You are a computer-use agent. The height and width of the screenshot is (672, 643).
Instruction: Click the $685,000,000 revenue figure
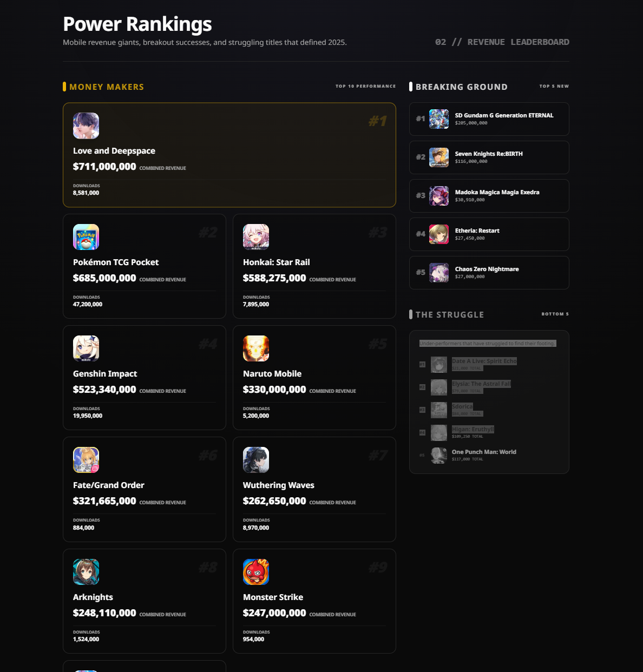[104, 278]
